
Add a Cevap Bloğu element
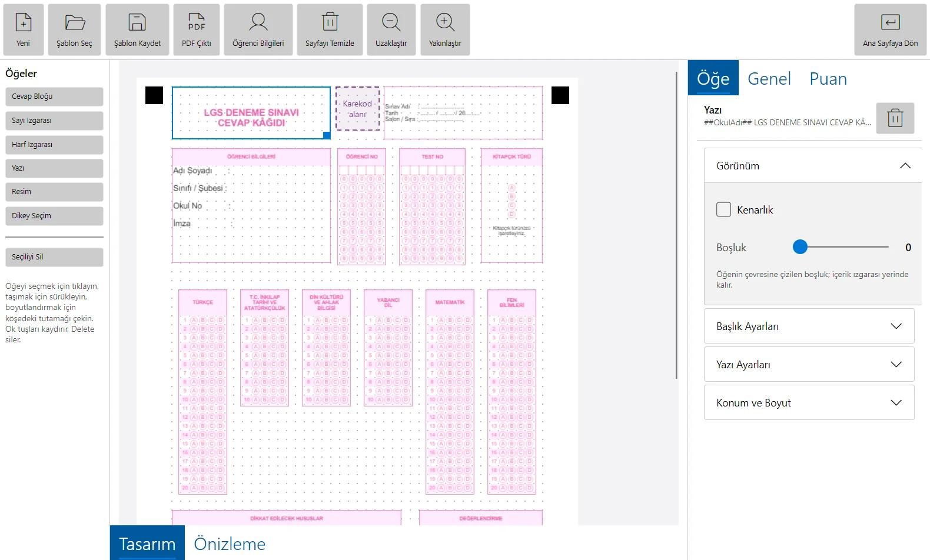pos(54,96)
